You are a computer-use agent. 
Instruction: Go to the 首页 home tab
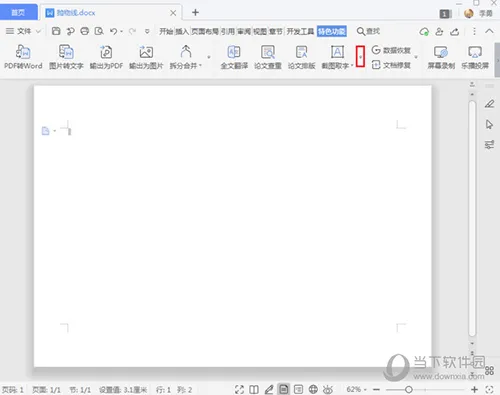click(x=18, y=13)
